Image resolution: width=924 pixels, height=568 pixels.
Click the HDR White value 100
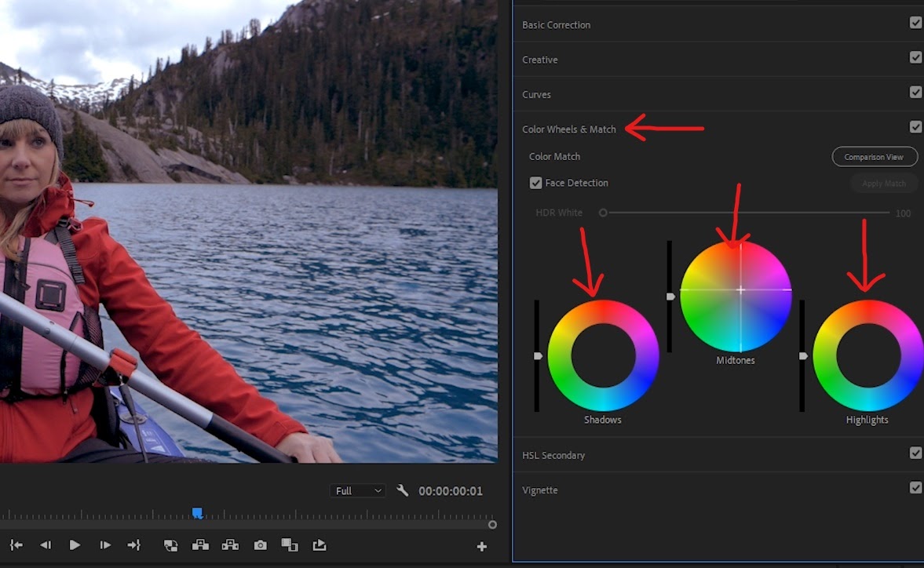[903, 213]
